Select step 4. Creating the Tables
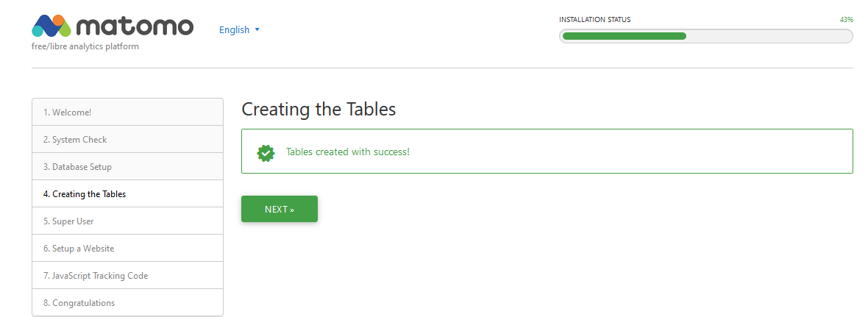The height and width of the screenshot is (317, 868). [128, 193]
